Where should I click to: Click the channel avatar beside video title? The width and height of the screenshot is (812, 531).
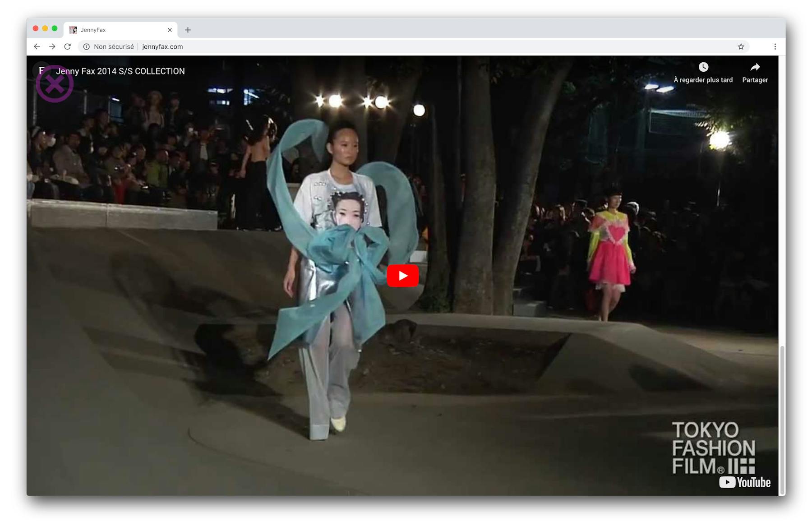pyautogui.click(x=42, y=71)
